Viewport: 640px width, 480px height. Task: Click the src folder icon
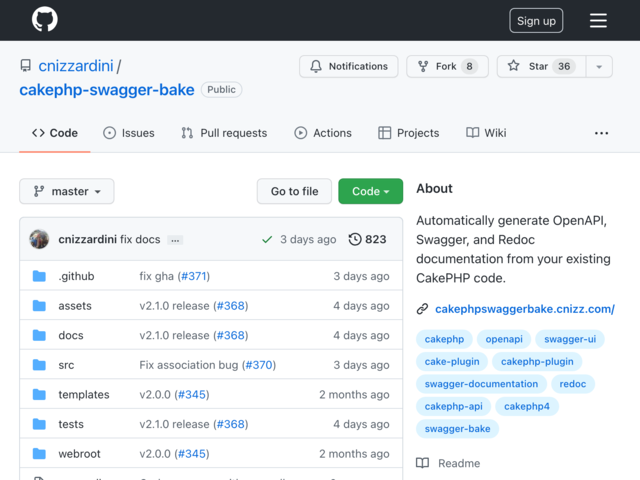click(39, 365)
